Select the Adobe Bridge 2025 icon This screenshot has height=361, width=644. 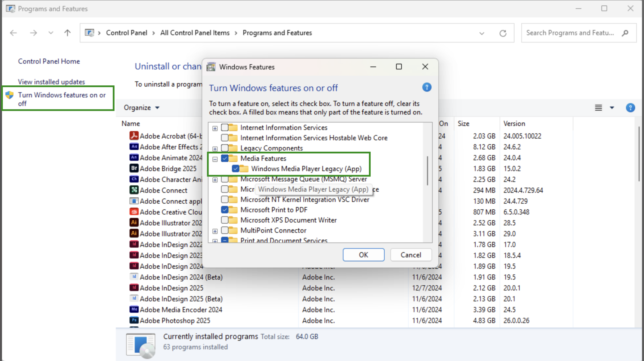(x=134, y=169)
